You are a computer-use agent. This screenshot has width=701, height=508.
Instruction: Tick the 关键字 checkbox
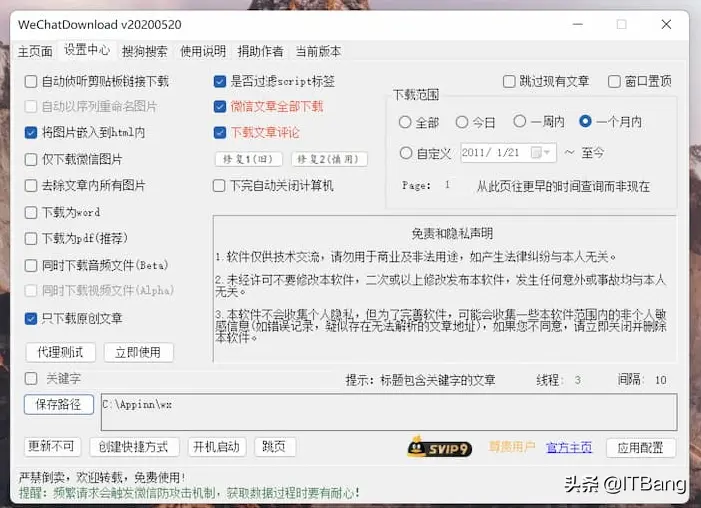pos(32,379)
